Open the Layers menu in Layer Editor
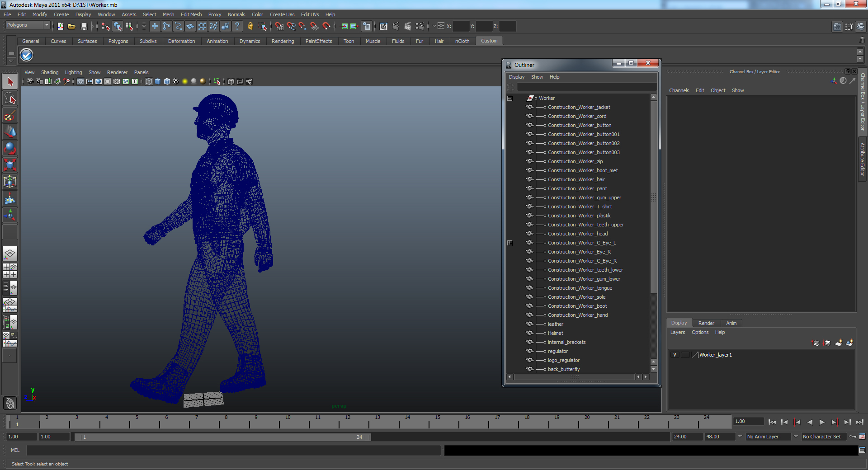 (677, 332)
